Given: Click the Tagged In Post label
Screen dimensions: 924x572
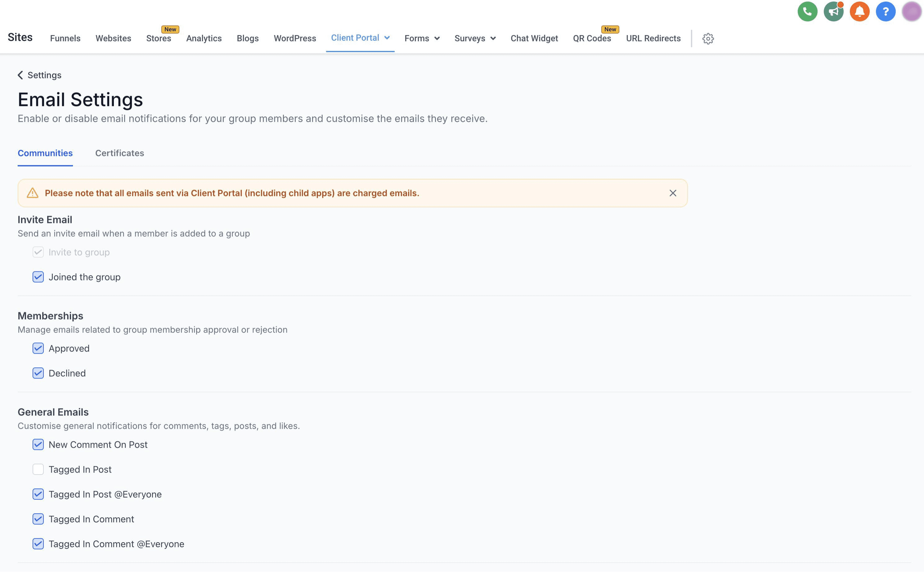Looking at the screenshot, I should tap(80, 470).
